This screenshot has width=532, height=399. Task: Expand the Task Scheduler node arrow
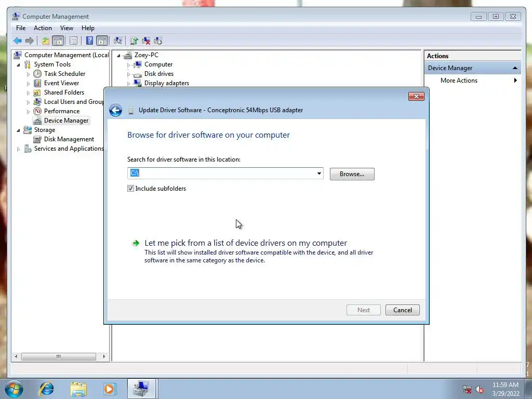28,74
